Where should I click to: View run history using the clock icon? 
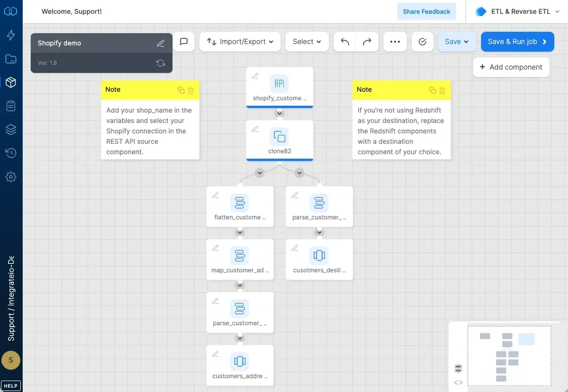tap(11, 153)
